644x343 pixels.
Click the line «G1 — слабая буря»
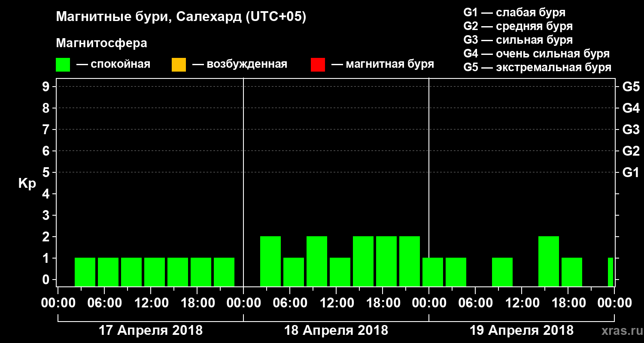[x=514, y=12]
